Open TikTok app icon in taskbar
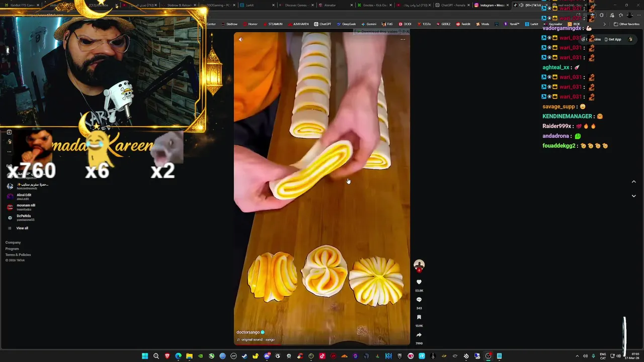The width and height of the screenshot is (644, 362). 322,356
